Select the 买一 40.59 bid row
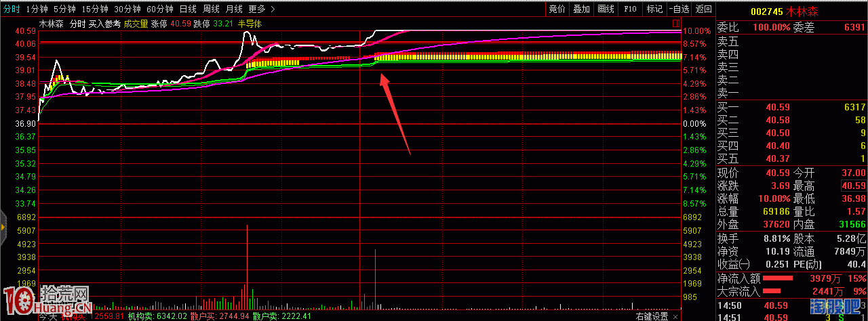868x321 pixels. click(x=792, y=107)
